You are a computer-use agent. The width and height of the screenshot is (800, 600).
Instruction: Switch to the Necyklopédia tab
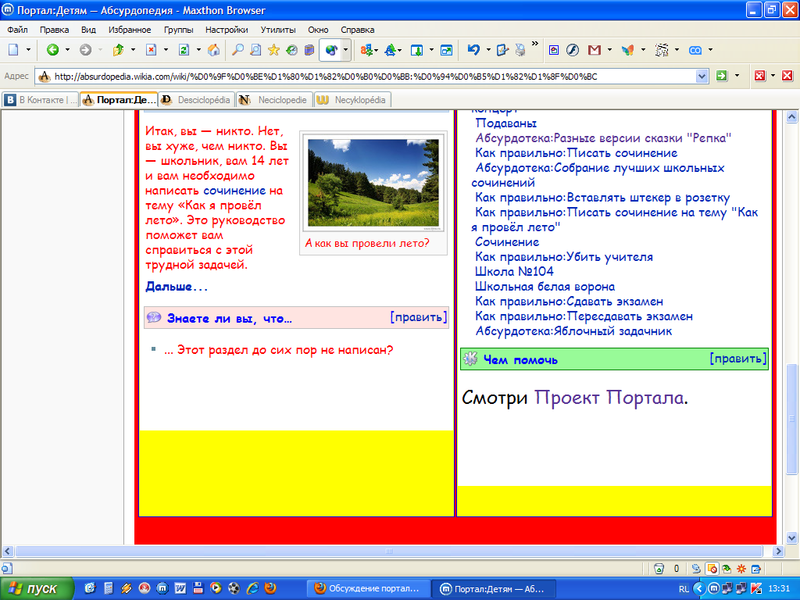pos(353,100)
